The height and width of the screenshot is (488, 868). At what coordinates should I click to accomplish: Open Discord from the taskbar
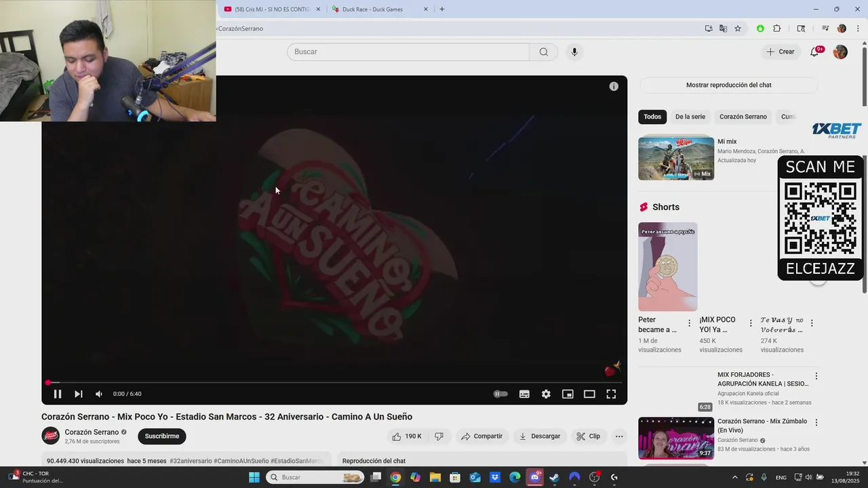(535, 477)
